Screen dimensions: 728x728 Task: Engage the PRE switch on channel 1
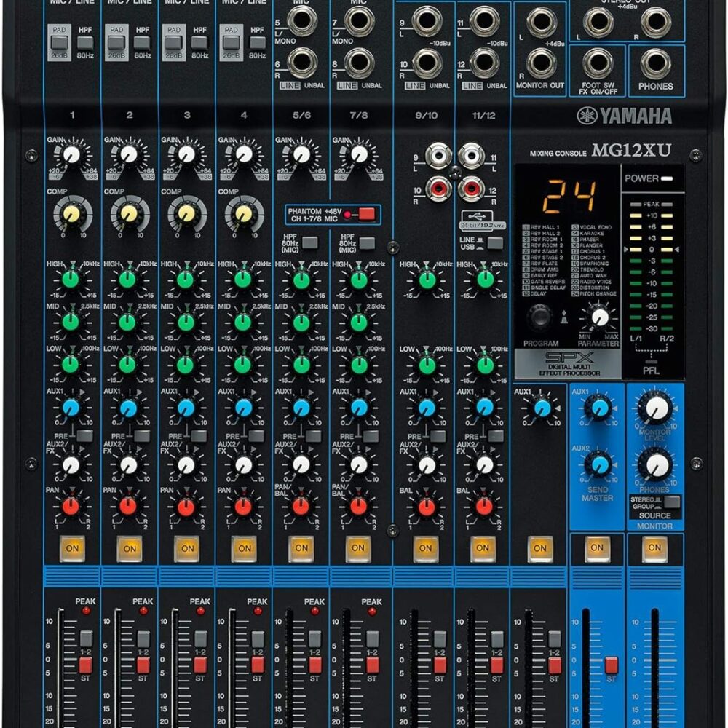(x=84, y=435)
